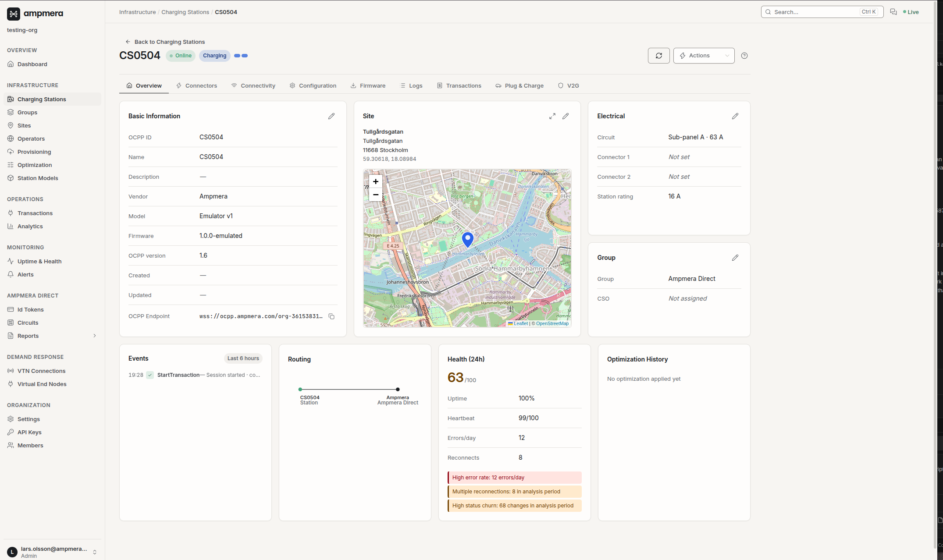Open the Actions dropdown menu

(x=704, y=56)
